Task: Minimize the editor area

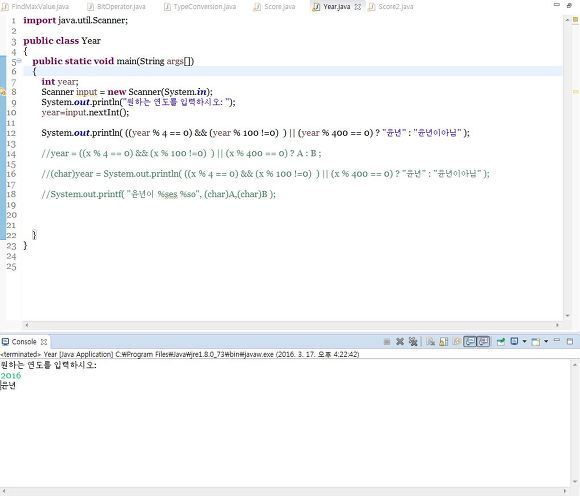Action: pos(556,5)
